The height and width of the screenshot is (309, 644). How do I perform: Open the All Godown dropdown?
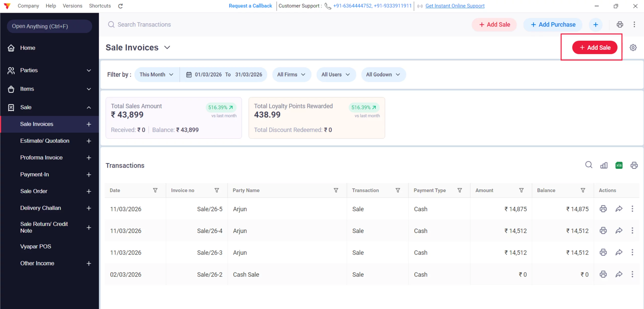click(383, 74)
